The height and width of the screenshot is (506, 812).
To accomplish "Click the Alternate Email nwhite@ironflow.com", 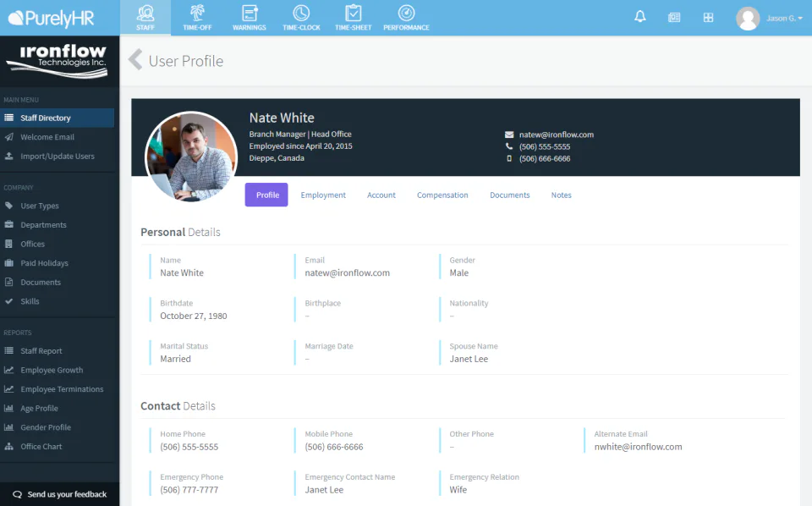I will tap(638, 447).
